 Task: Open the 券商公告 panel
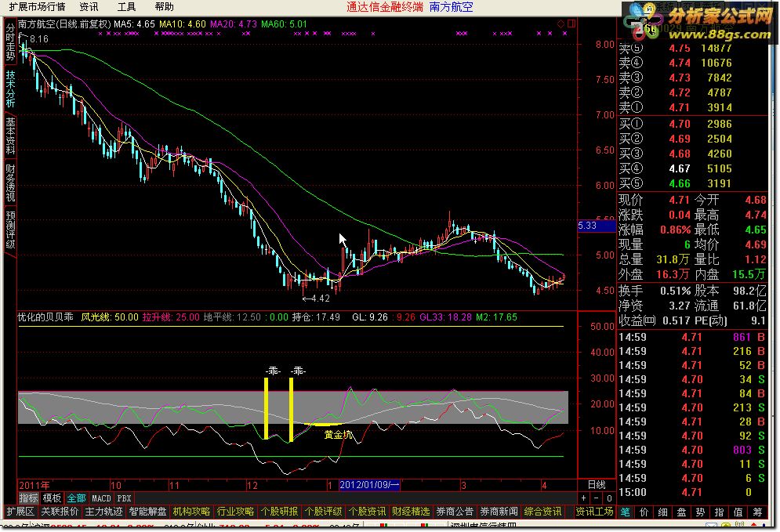coord(455,512)
